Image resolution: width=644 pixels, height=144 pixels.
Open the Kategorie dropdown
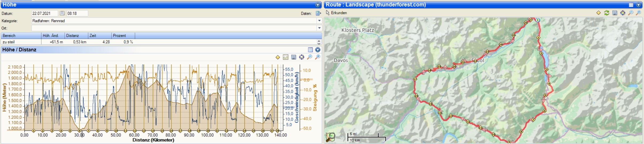[x=319, y=21]
